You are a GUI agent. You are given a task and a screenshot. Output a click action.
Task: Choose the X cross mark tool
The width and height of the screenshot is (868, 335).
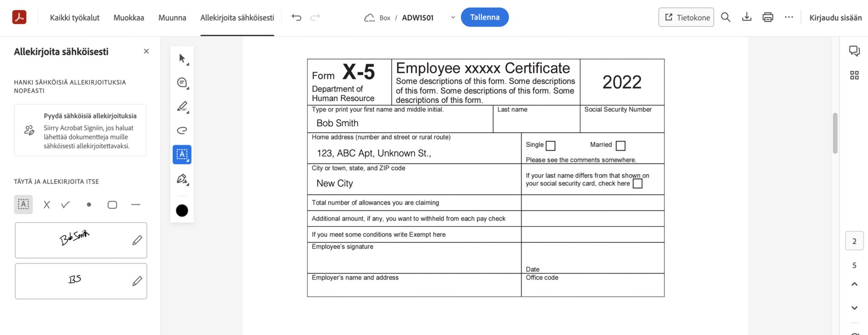(x=47, y=205)
